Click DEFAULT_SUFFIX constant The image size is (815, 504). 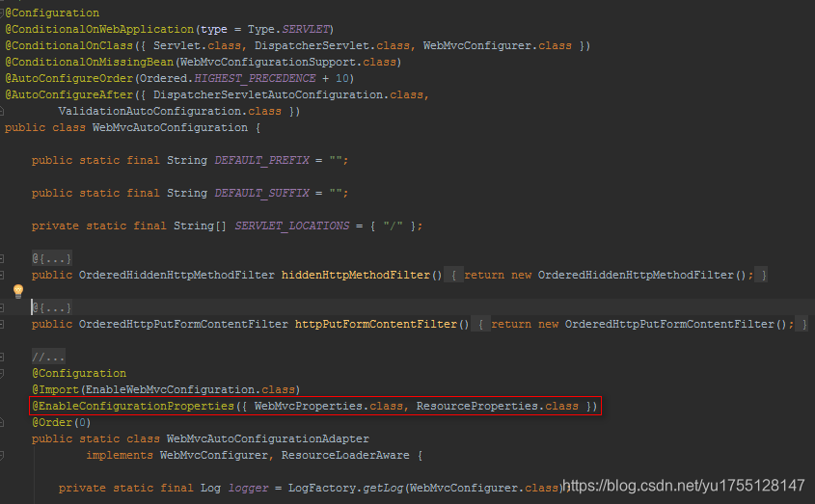[262, 193]
